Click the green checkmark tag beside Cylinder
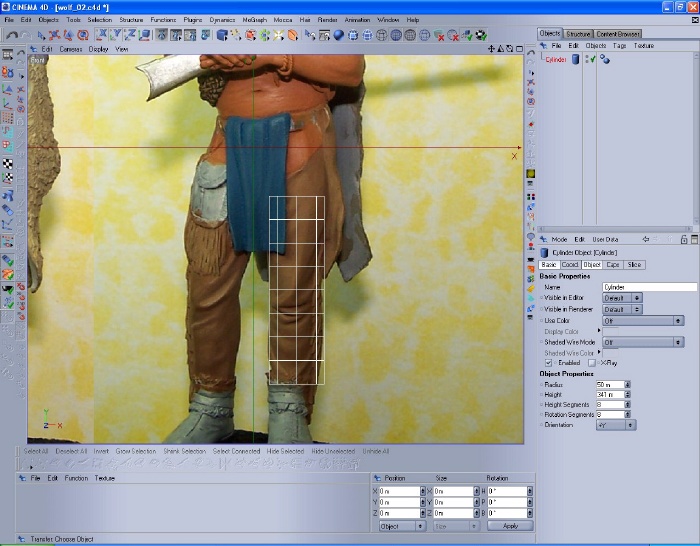 point(593,60)
